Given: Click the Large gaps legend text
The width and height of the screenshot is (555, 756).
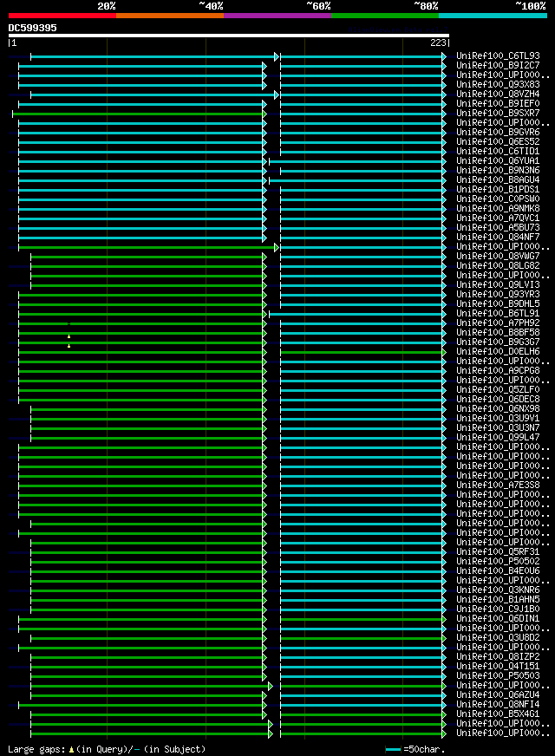Looking at the screenshot, I should pos(107,749).
